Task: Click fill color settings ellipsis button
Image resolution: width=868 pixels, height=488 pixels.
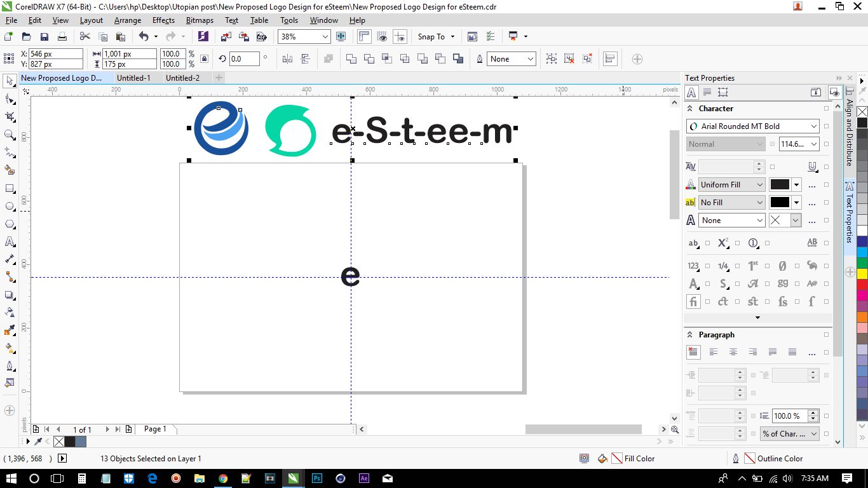Action: tap(811, 186)
